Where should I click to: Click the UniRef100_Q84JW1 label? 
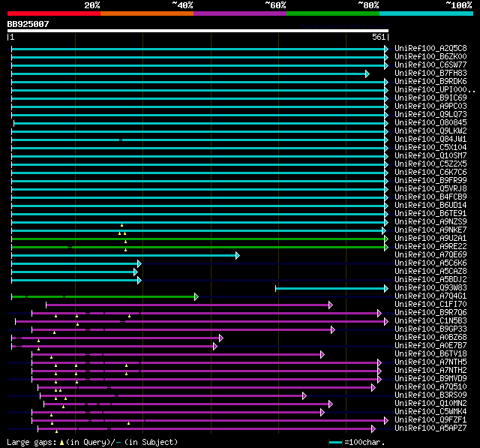(x=430, y=140)
